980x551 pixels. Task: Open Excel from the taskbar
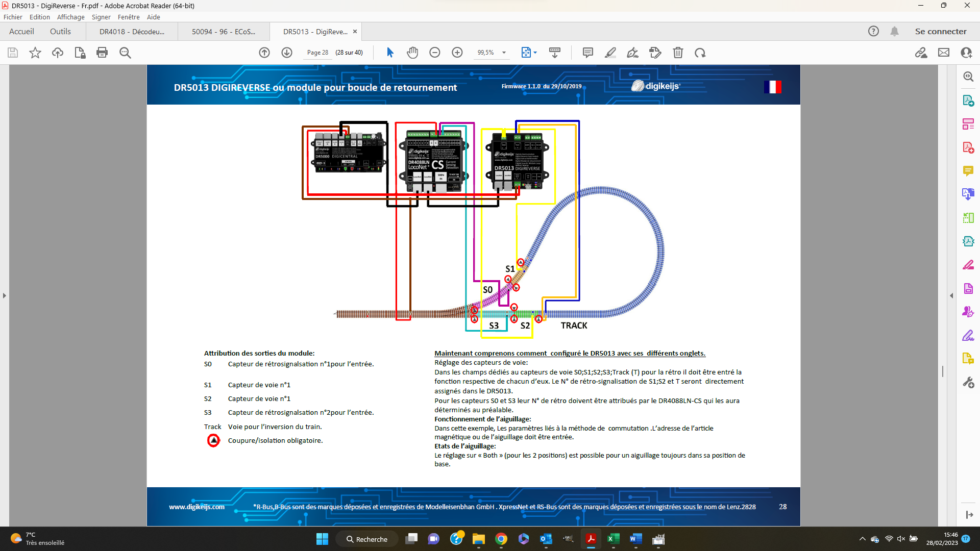[613, 539]
